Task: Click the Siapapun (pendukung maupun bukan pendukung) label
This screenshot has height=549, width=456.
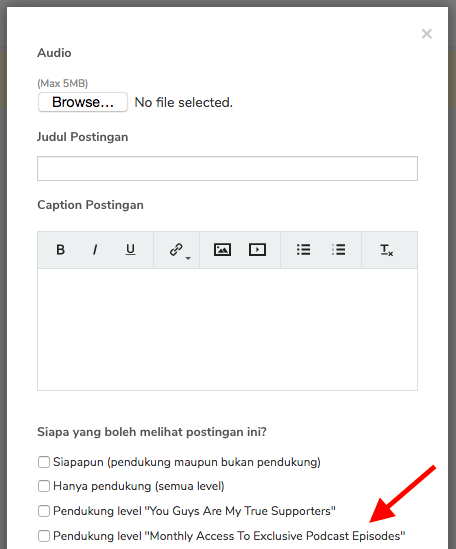Action: (x=187, y=462)
